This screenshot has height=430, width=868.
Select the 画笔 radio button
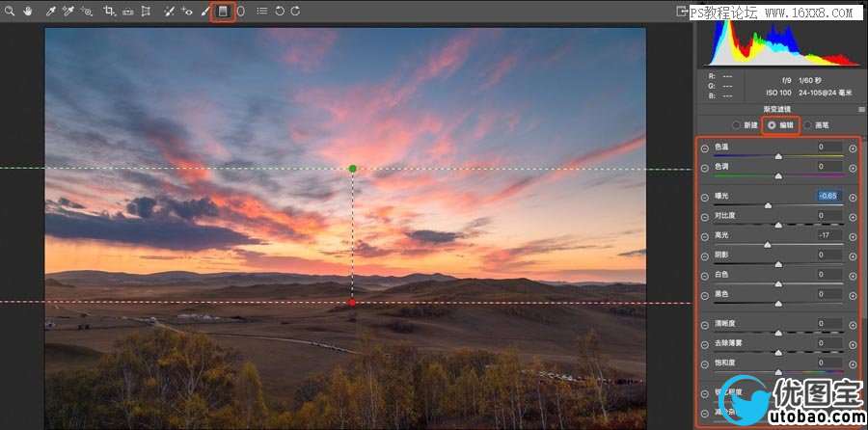[x=807, y=125]
